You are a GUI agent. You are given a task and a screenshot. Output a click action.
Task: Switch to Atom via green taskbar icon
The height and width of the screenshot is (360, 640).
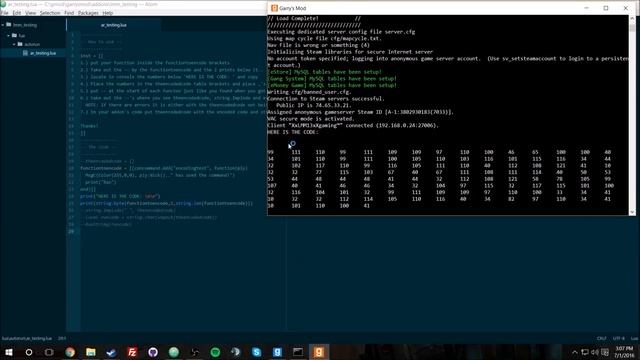(173, 352)
